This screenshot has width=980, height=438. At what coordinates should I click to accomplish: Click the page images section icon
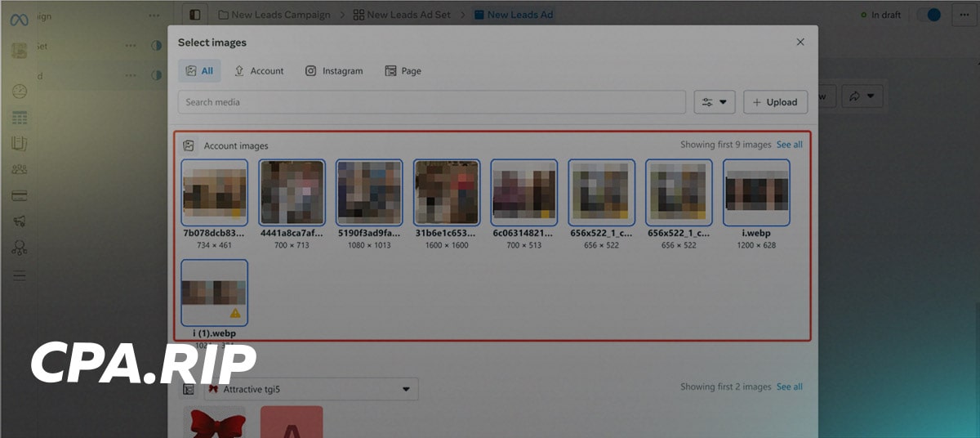click(x=189, y=390)
